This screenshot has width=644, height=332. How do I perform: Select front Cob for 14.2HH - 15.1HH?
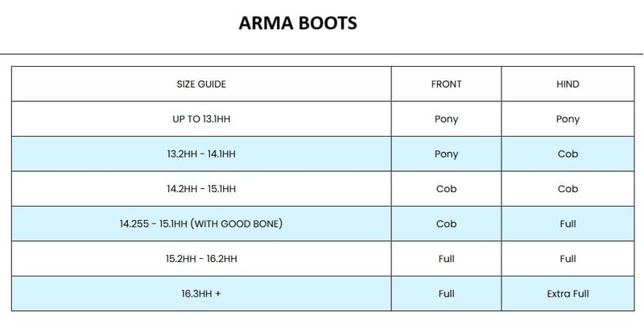tap(446, 189)
